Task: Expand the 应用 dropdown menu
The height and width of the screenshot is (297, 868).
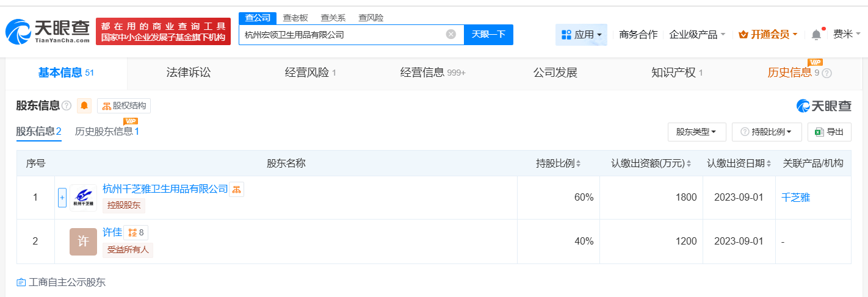Action: tap(581, 35)
